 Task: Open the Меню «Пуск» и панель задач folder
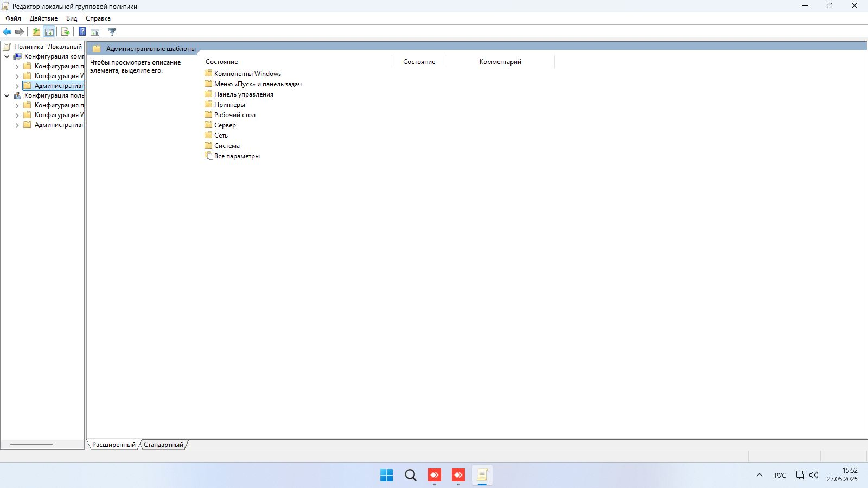(253, 84)
